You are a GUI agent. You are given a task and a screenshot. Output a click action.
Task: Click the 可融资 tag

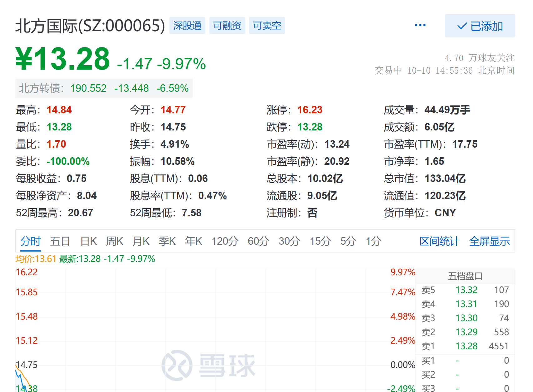(227, 26)
